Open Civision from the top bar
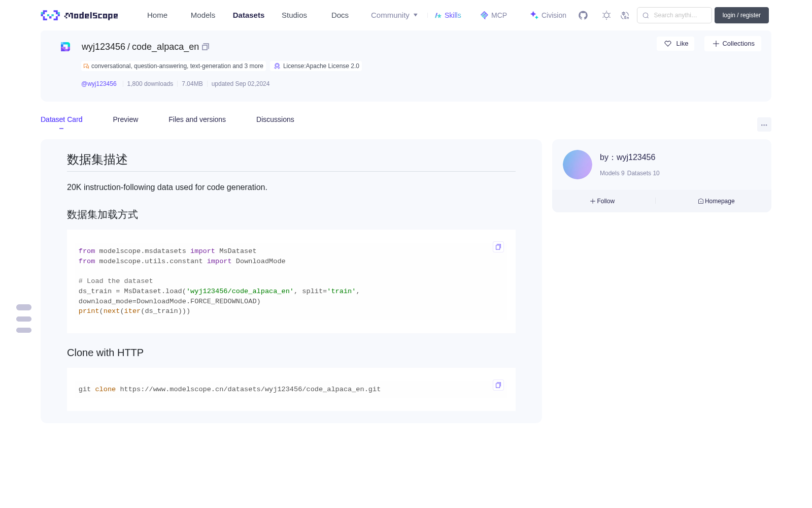Viewport: 812px width, 508px height. [548, 15]
